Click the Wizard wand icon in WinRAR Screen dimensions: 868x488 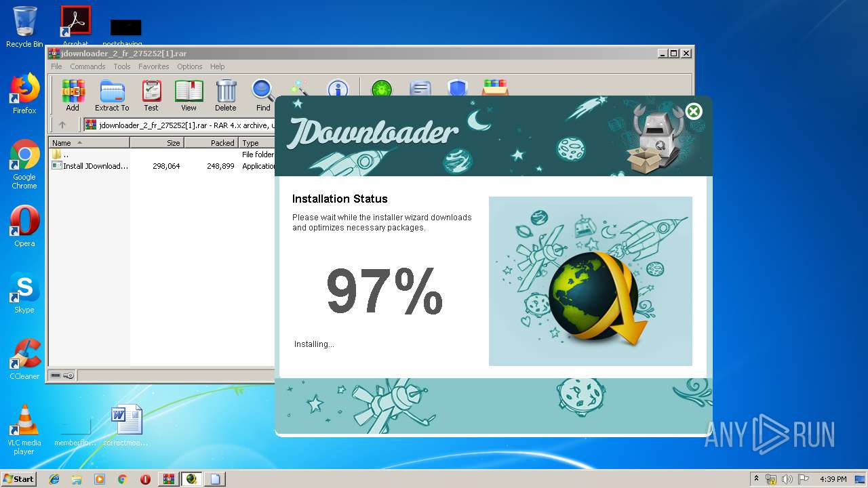[298, 88]
